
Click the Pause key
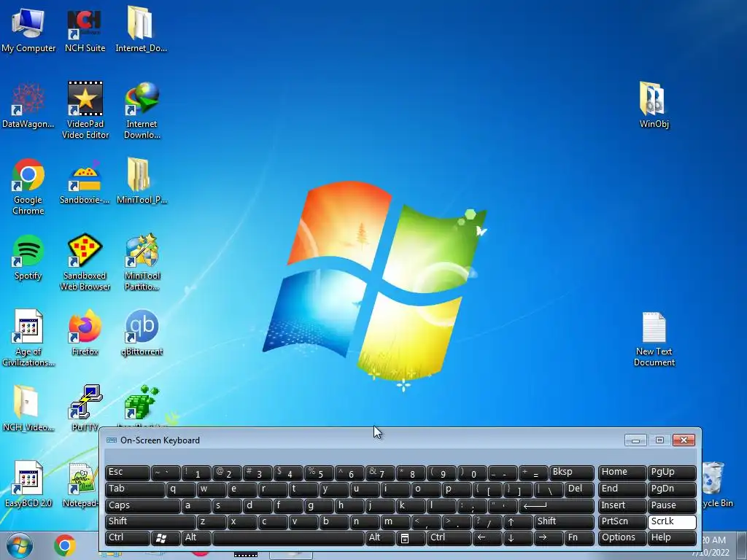point(672,505)
